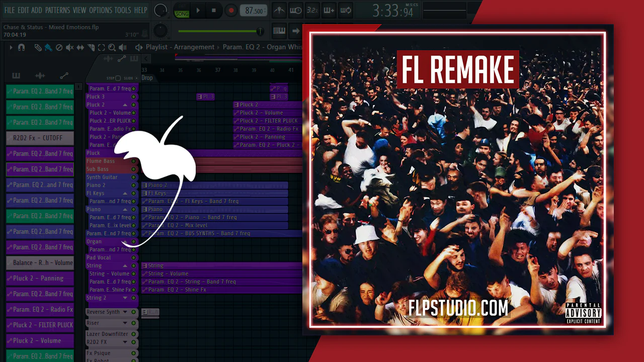Show automation clips in the picker panel
Image resolution: width=644 pixels, height=362 pixels.
(64, 76)
